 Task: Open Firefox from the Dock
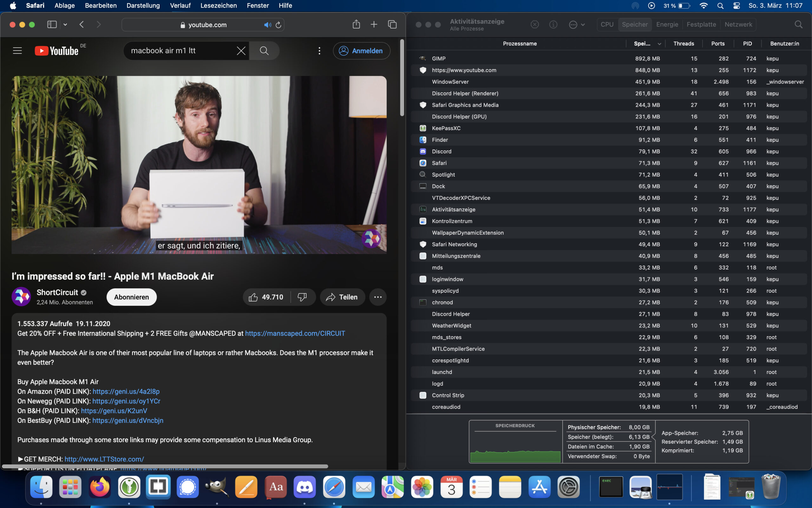(100, 486)
